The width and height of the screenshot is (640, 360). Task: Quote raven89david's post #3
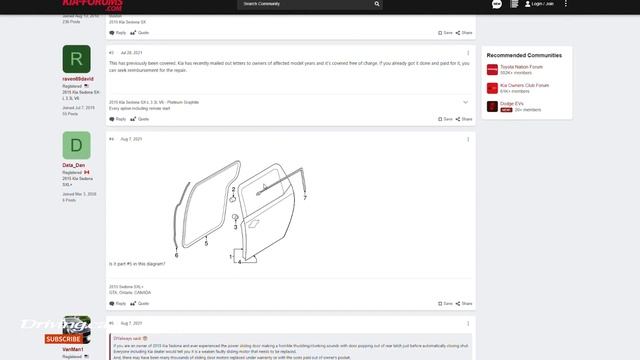[140, 119]
